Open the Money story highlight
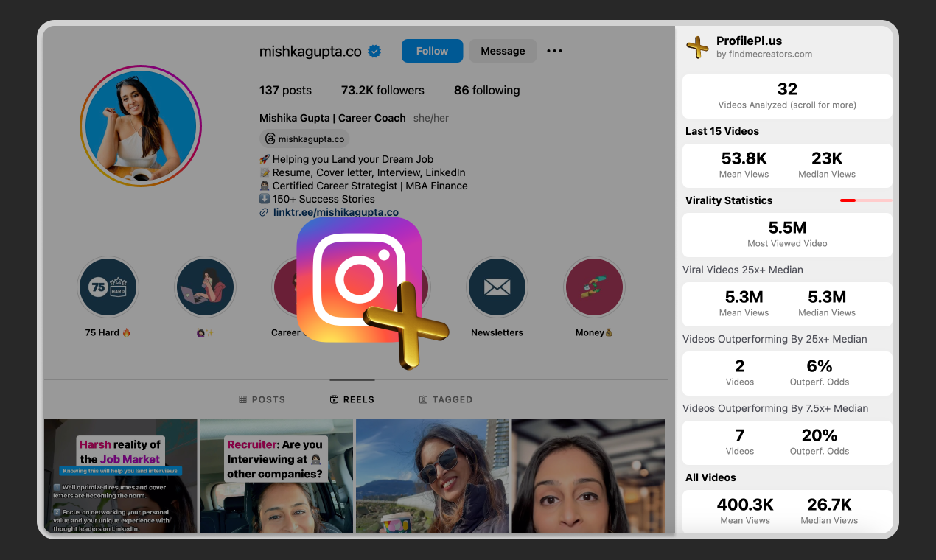 594,287
